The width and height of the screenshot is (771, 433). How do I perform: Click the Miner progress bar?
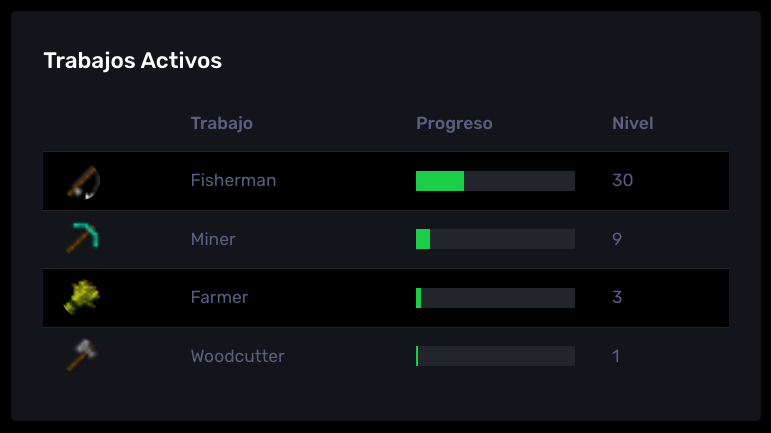click(x=495, y=239)
